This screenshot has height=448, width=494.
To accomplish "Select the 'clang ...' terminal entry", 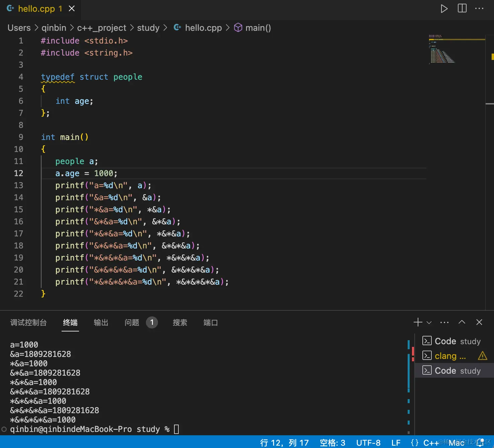I will coord(455,356).
